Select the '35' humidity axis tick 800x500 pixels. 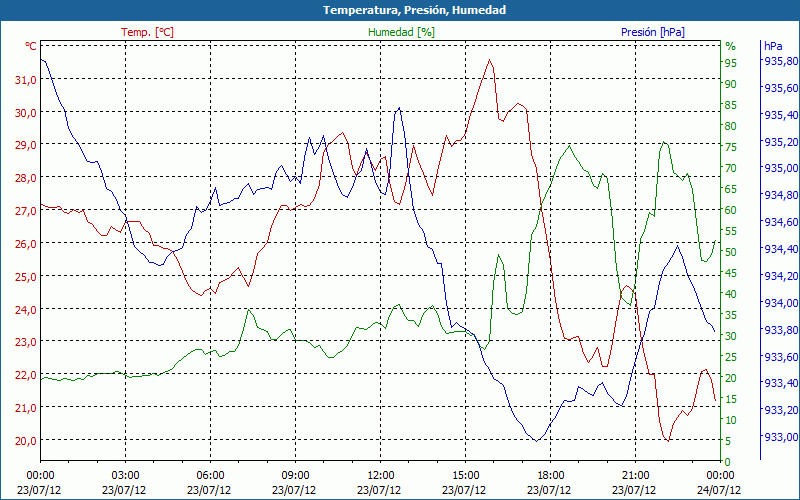point(731,315)
